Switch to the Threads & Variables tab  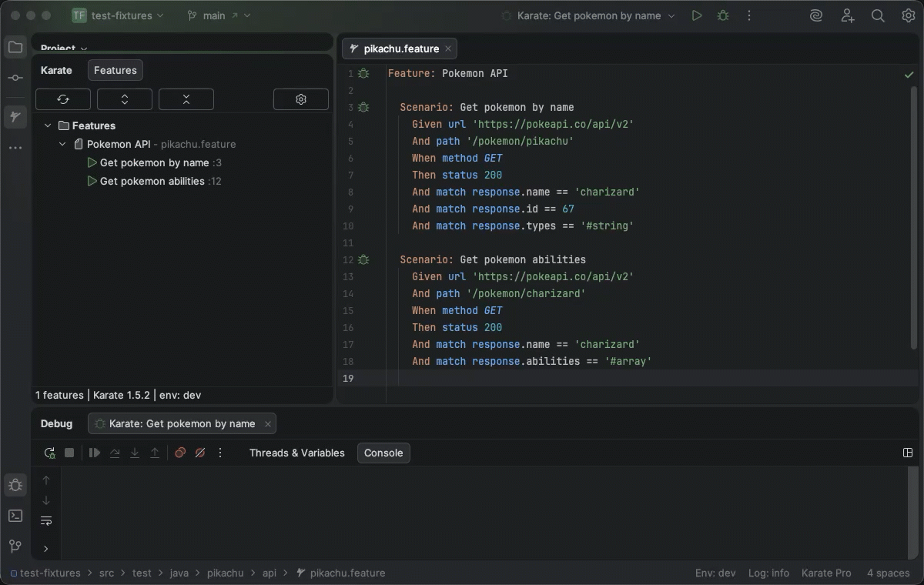[x=297, y=453]
